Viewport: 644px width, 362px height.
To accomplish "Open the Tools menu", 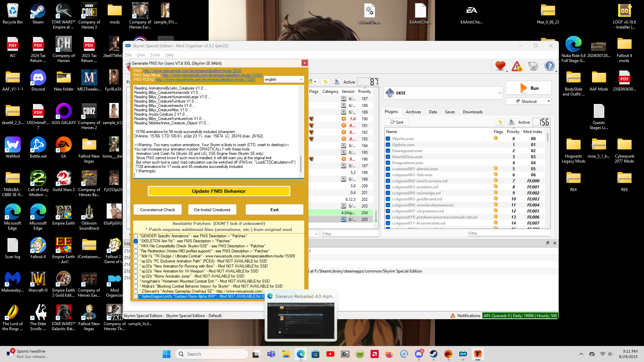I will (155, 55).
